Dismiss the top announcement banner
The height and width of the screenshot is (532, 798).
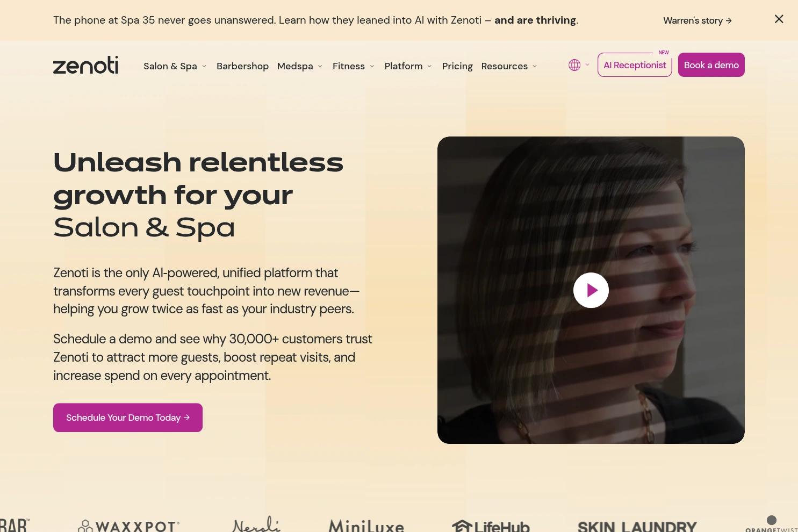point(779,19)
